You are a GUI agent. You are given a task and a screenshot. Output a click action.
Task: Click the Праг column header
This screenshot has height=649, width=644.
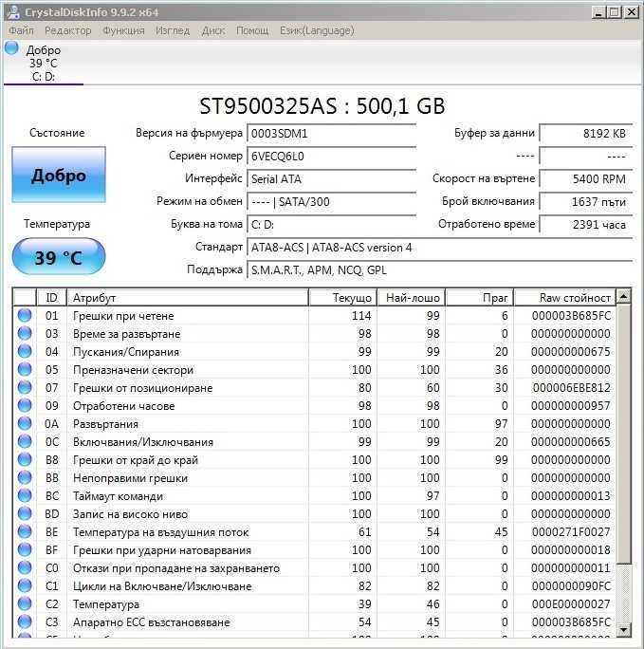(480, 298)
